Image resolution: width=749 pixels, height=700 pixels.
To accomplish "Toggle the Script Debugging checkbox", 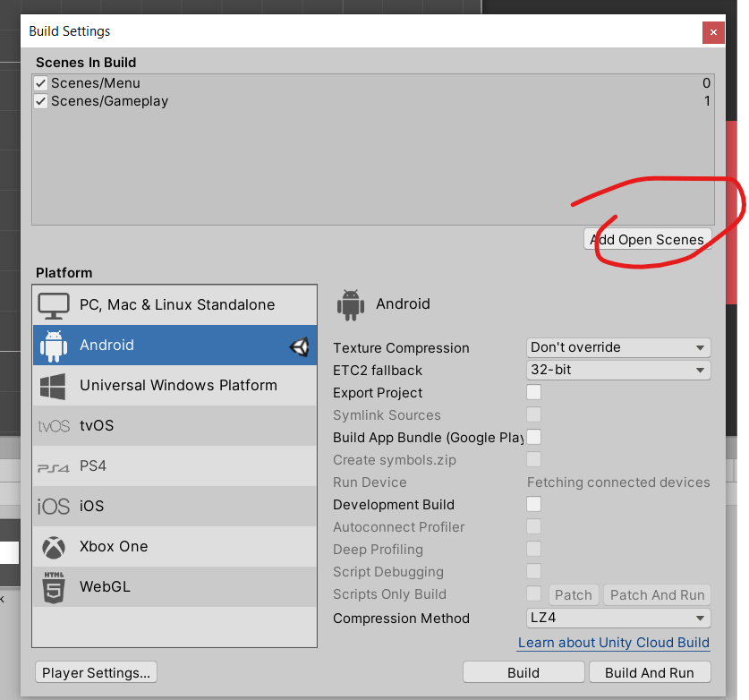I will tap(533, 571).
